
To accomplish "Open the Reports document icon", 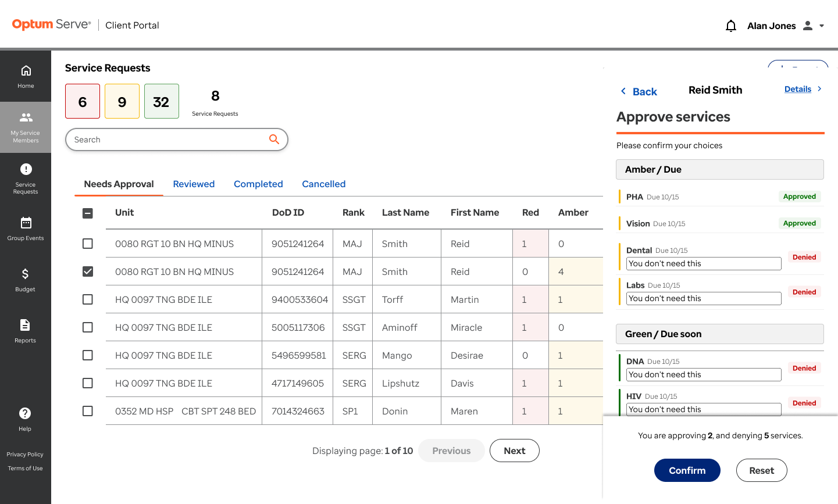I will tap(25, 325).
